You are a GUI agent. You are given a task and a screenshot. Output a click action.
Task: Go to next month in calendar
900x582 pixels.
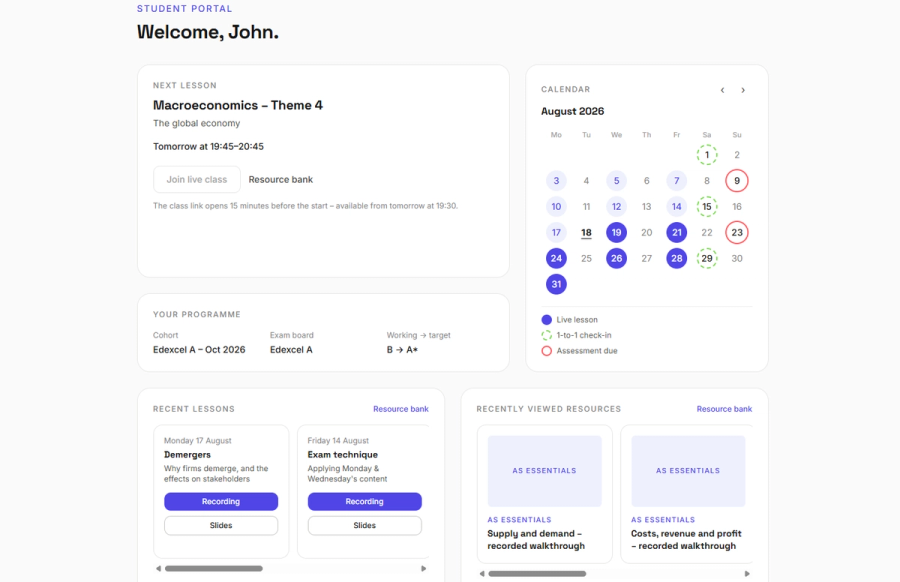coord(743,90)
